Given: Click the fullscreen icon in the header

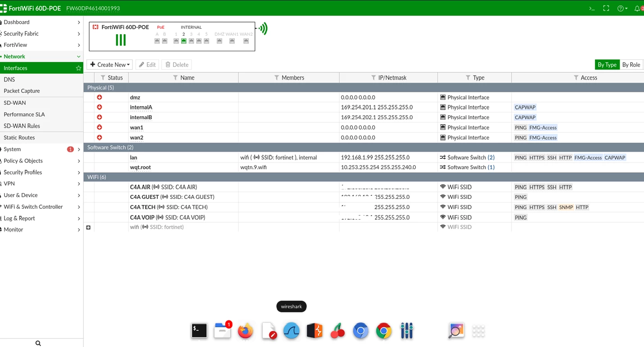Looking at the screenshot, I should click(x=606, y=8).
